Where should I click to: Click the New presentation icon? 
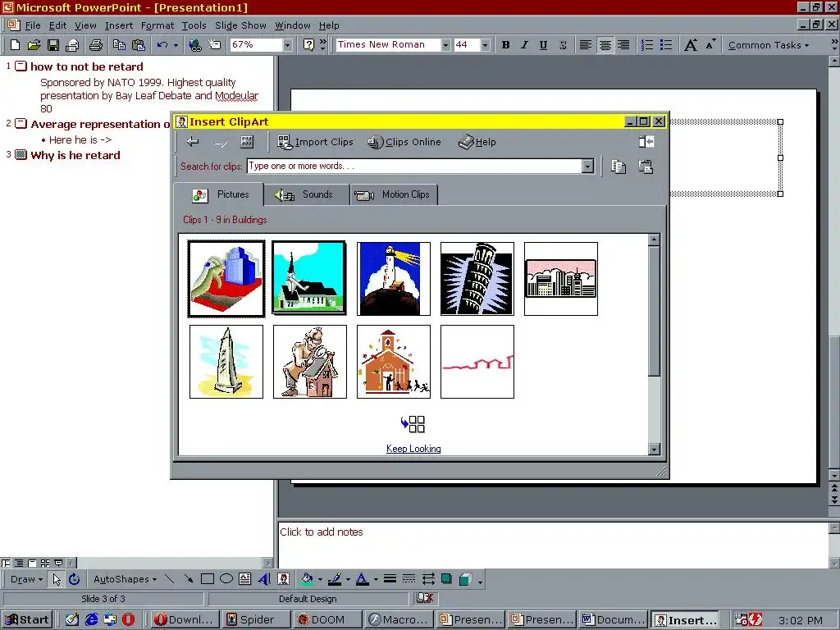15,45
